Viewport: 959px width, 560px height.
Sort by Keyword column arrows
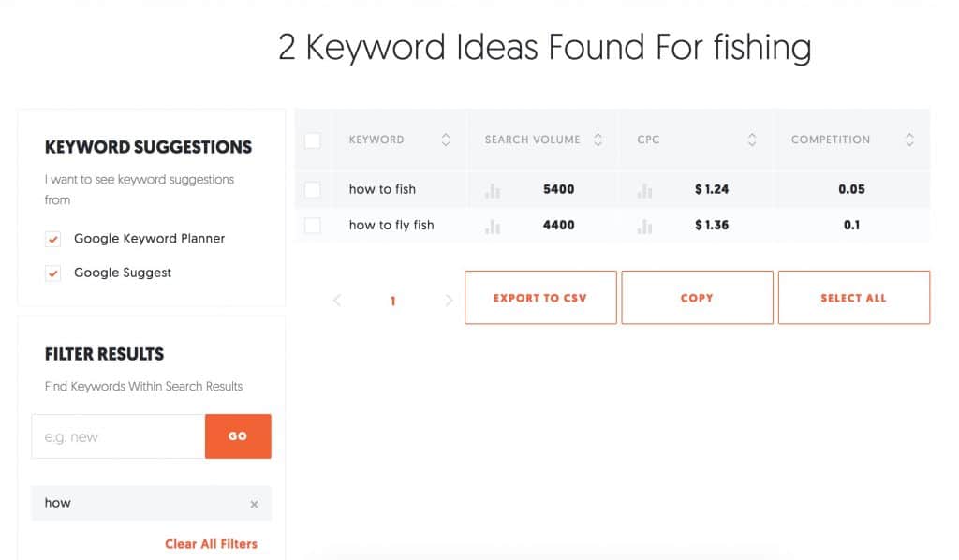446,140
